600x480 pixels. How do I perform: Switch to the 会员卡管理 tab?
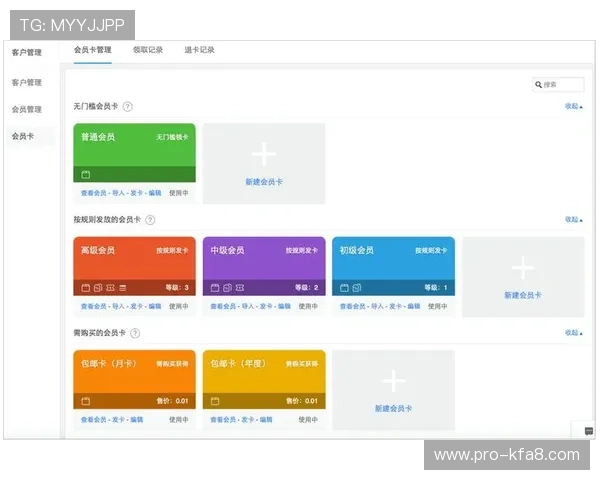click(x=93, y=50)
